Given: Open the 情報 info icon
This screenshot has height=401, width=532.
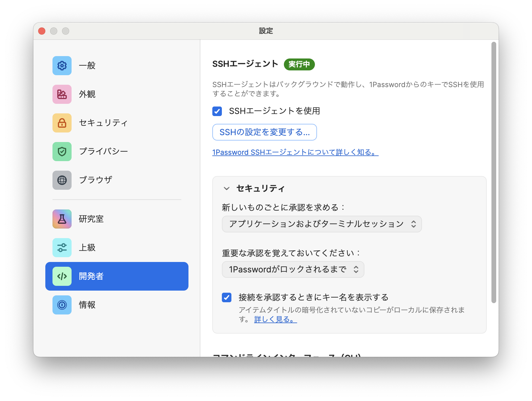Looking at the screenshot, I should 62,305.
